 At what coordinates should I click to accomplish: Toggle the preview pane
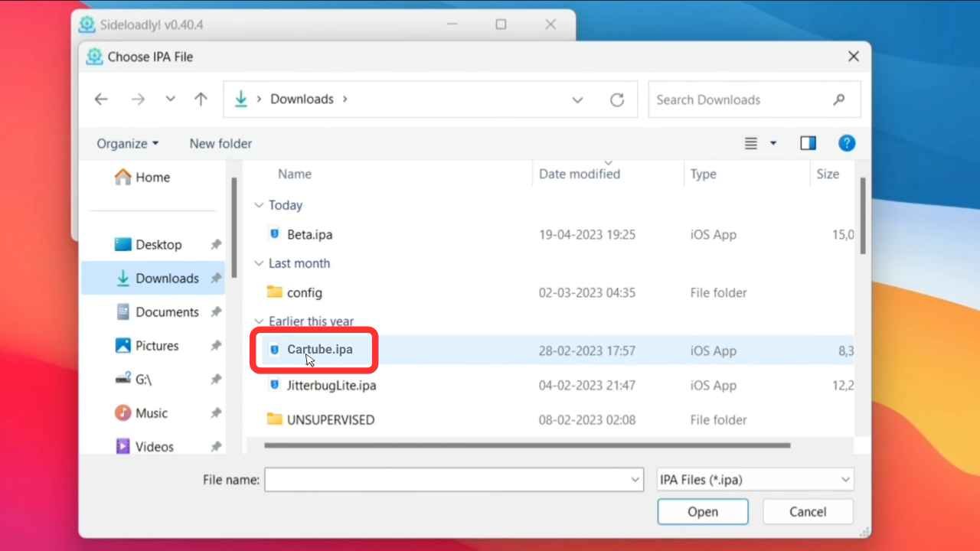pos(808,143)
